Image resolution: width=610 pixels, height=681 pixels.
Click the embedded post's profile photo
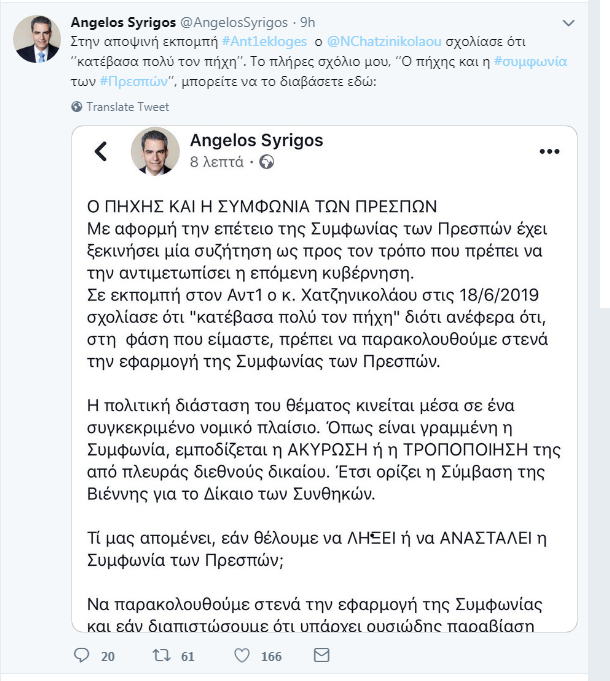[155, 151]
